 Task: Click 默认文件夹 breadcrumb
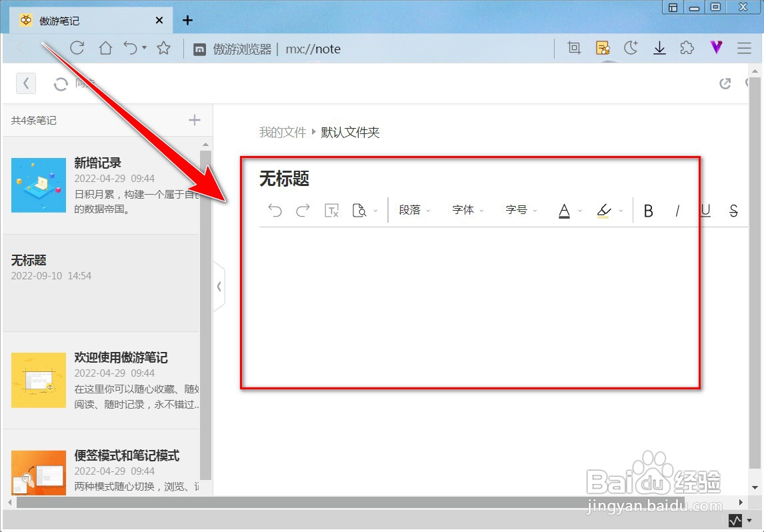pos(350,132)
